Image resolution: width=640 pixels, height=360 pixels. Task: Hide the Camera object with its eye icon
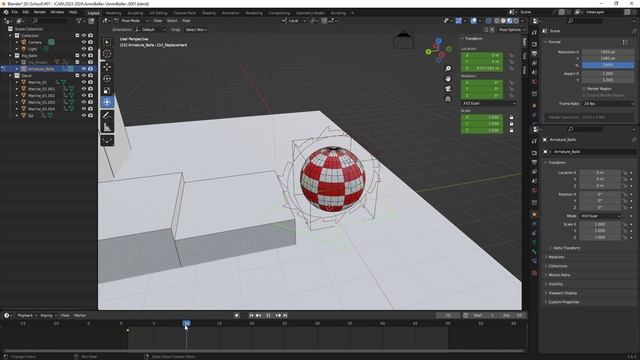[x=84, y=42]
